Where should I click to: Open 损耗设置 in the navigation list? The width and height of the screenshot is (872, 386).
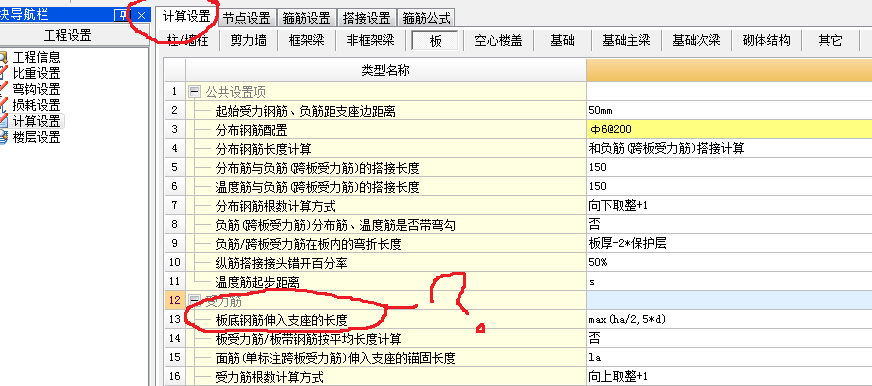[x=36, y=105]
